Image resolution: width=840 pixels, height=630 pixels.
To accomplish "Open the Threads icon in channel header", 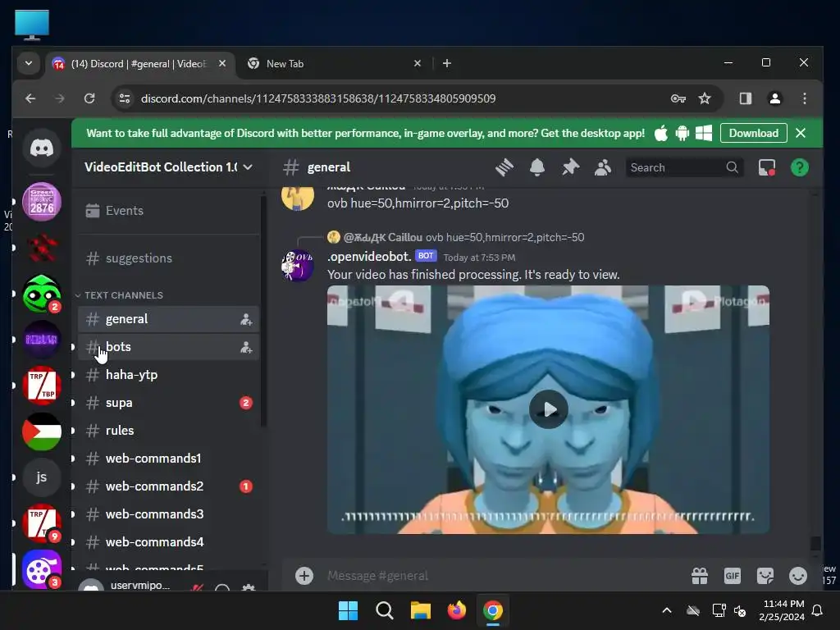I will point(504,167).
